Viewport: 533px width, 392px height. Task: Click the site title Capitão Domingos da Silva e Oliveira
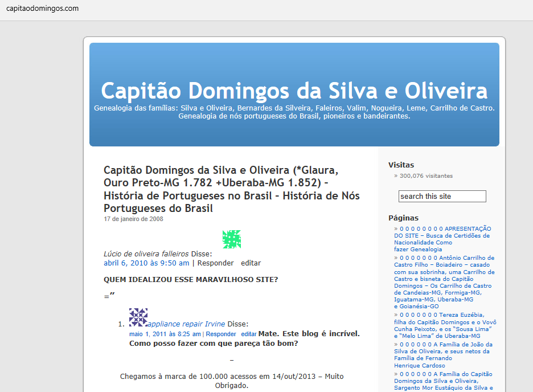(x=294, y=91)
